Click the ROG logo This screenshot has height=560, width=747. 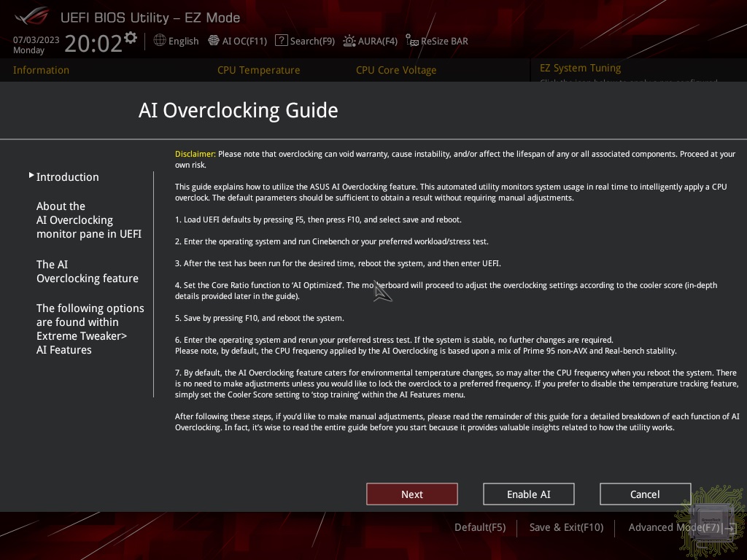[x=31, y=16]
